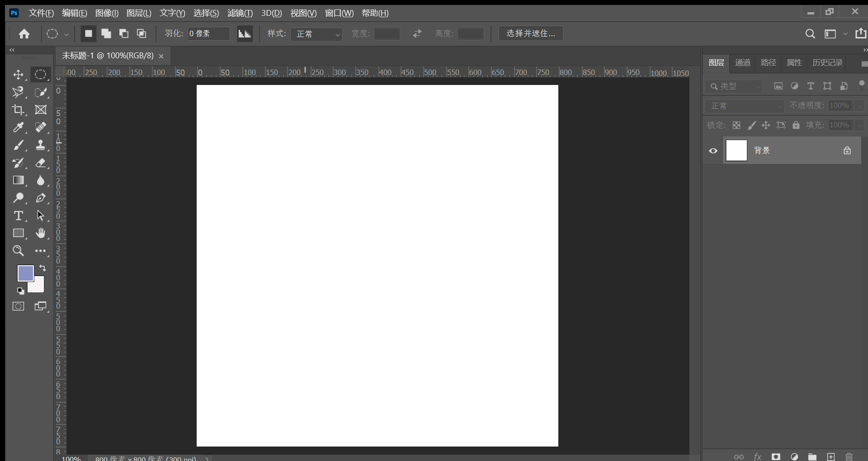Select the History Brush tool

pos(18,163)
